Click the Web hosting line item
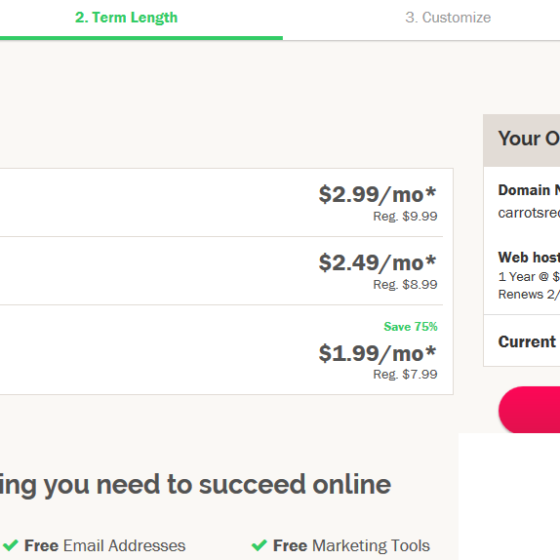Screen dimensions: 560x560 tap(529, 257)
